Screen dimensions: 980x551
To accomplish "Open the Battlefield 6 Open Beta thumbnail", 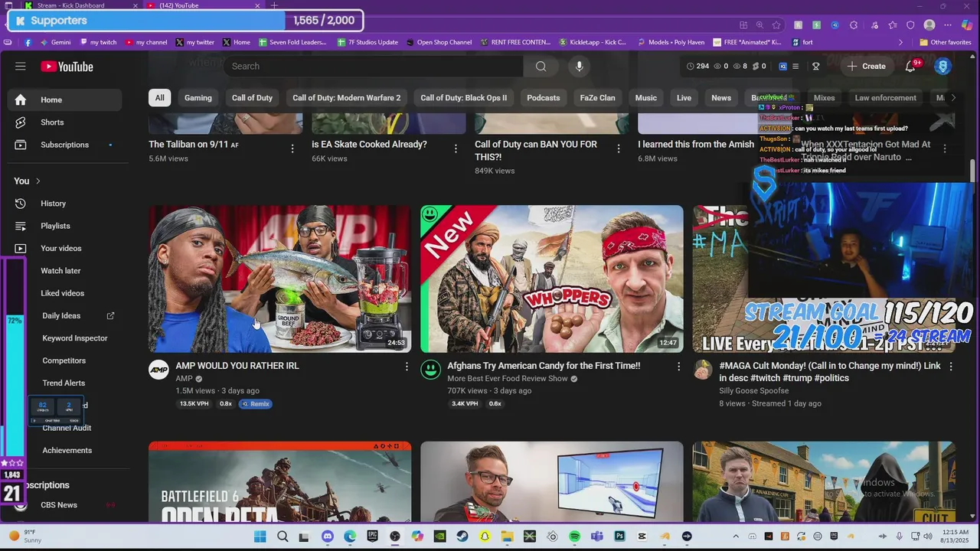I will click(x=279, y=481).
